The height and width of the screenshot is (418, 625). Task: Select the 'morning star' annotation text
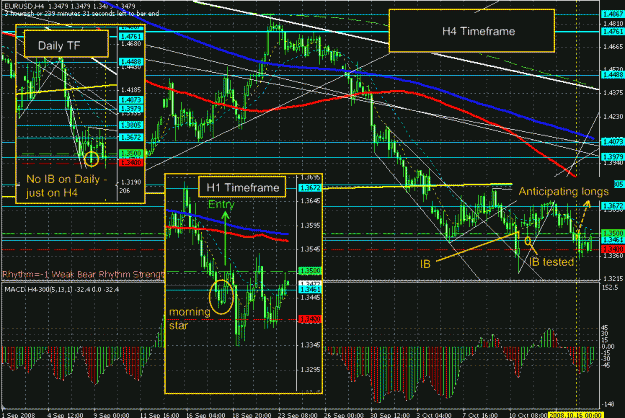point(190,318)
